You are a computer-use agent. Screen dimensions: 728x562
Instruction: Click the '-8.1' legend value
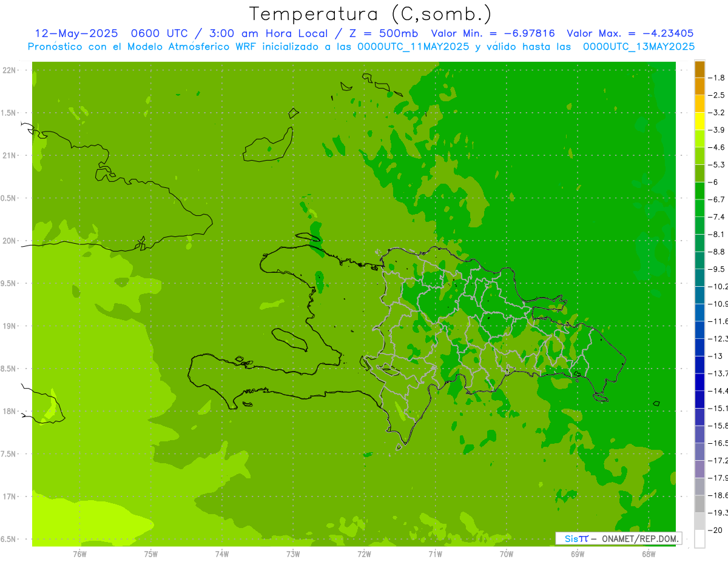click(x=716, y=234)
